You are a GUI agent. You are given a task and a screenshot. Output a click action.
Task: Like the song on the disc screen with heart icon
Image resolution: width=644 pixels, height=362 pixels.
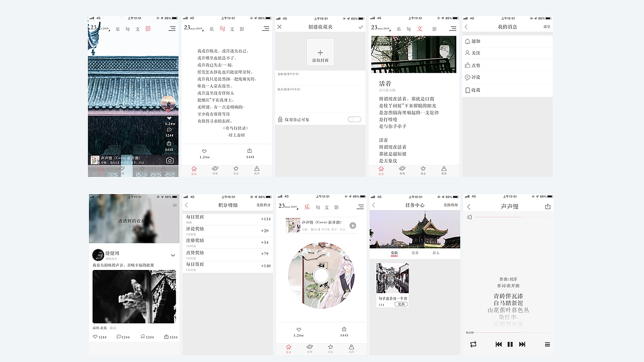[x=298, y=329]
